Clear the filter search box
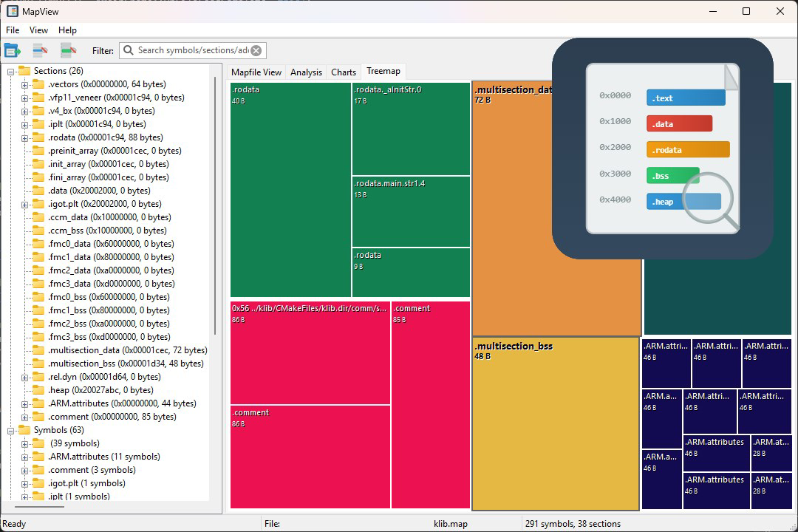Image resolution: width=798 pixels, height=532 pixels. point(256,50)
